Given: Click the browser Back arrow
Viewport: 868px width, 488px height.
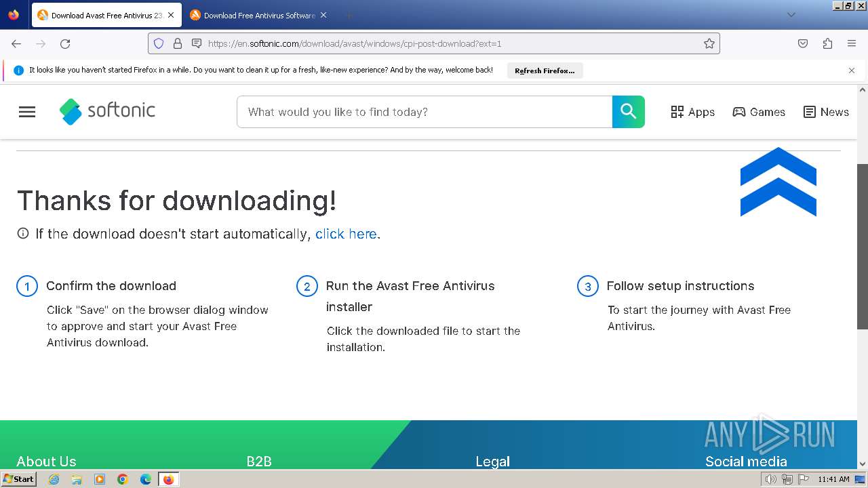Looking at the screenshot, I should pyautogui.click(x=16, y=43).
